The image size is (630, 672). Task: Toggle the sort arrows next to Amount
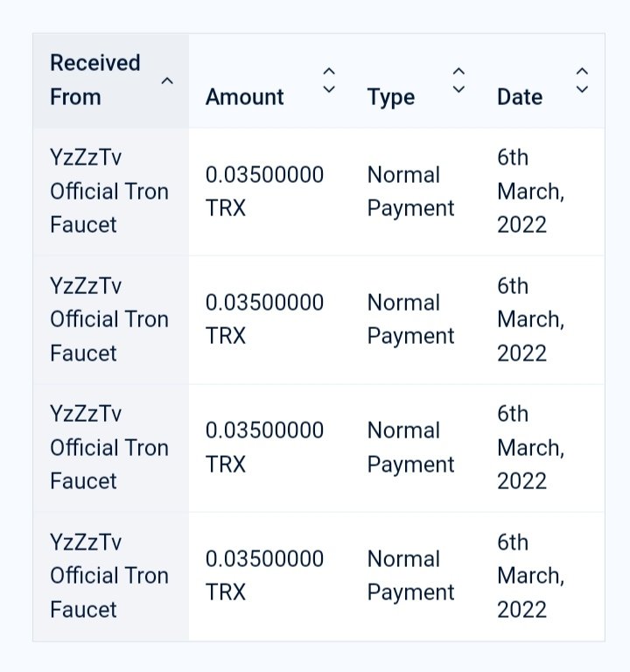pyautogui.click(x=329, y=80)
